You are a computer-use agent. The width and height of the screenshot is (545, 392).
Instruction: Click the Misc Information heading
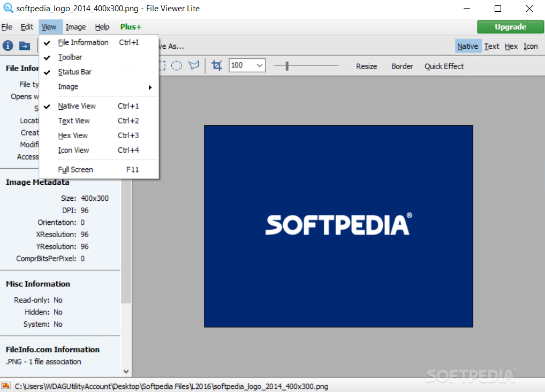pyautogui.click(x=38, y=284)
